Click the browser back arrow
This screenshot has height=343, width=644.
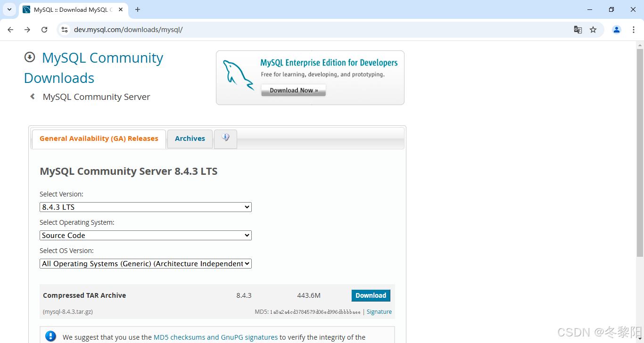pos(10,30)
